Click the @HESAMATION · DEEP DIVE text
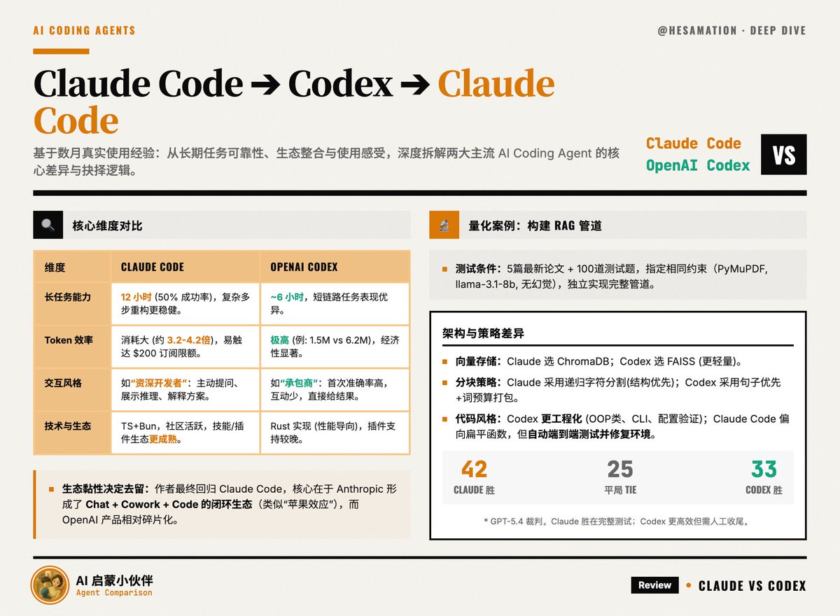 [732, 31]
